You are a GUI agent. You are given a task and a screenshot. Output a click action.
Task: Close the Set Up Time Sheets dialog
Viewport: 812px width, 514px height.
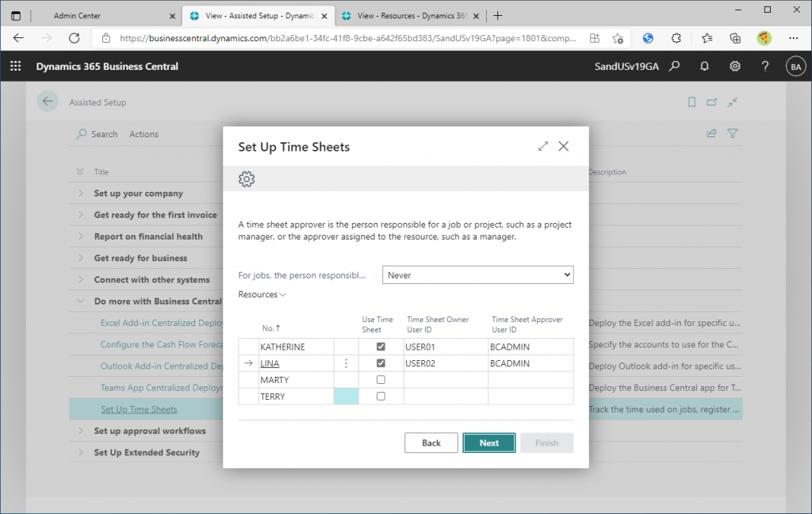tap(564, 147)
